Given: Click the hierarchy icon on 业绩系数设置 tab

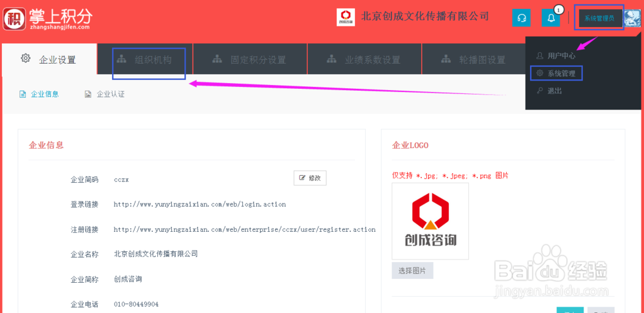Looking at the screenshot, I should coord(332,59).
